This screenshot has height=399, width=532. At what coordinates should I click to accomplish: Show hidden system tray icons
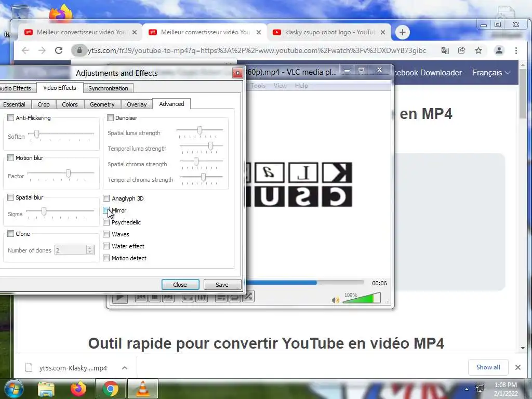(467, 389)
